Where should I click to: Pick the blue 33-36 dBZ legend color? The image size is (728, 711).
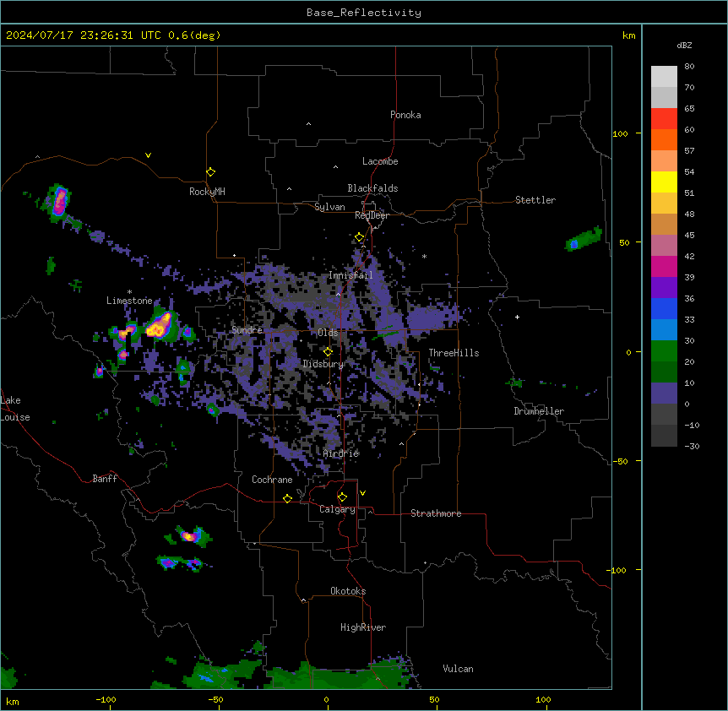[664, 308]
